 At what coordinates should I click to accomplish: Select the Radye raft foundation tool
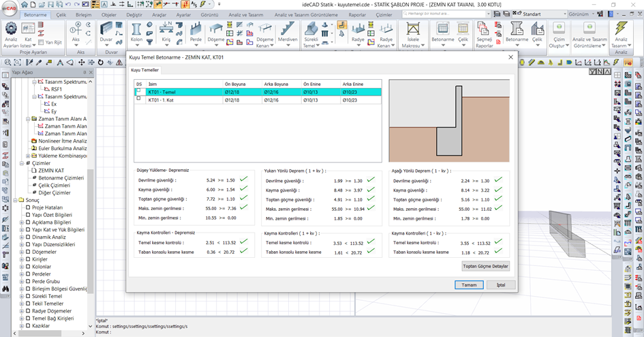358,33
